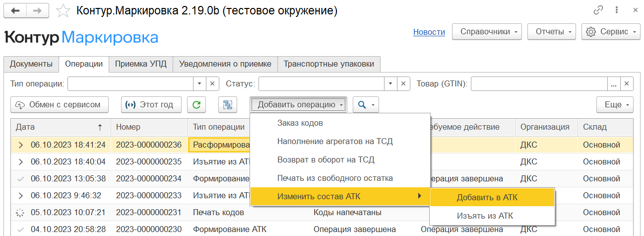Expand the row numbered 2023-0000000235
644x236 pixels.
click(x=21, y=162)
